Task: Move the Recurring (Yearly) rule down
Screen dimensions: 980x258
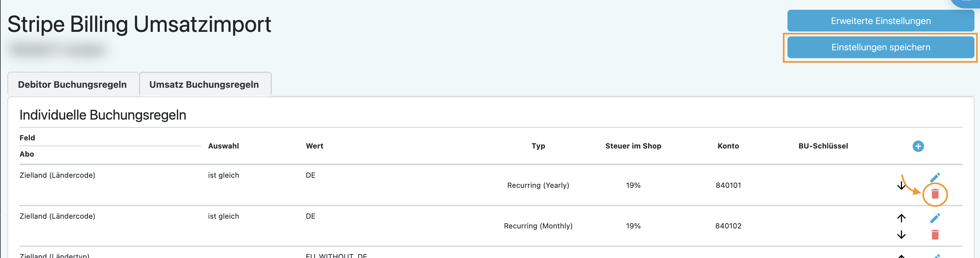Action: tap(901, 185)
